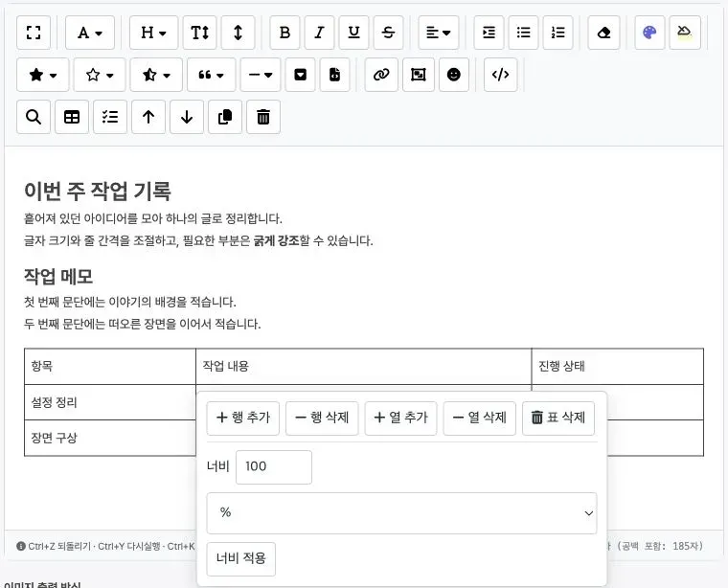The height and width of the screenshot is (588, 728).
Task: Click the line height arrows icon
Action: (238, 33)
